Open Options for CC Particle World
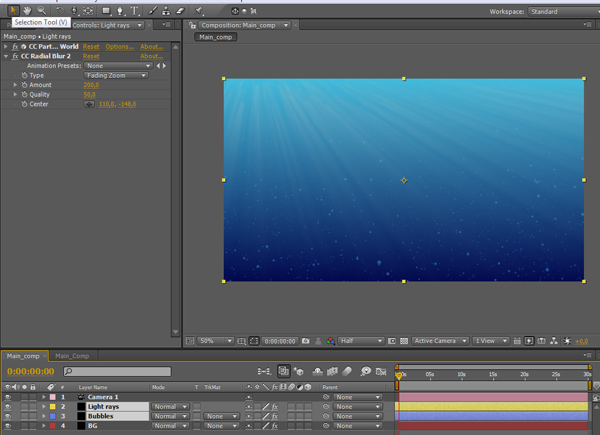Image resolution: width=600 pixels, height=435 pixels. point(119,47)
